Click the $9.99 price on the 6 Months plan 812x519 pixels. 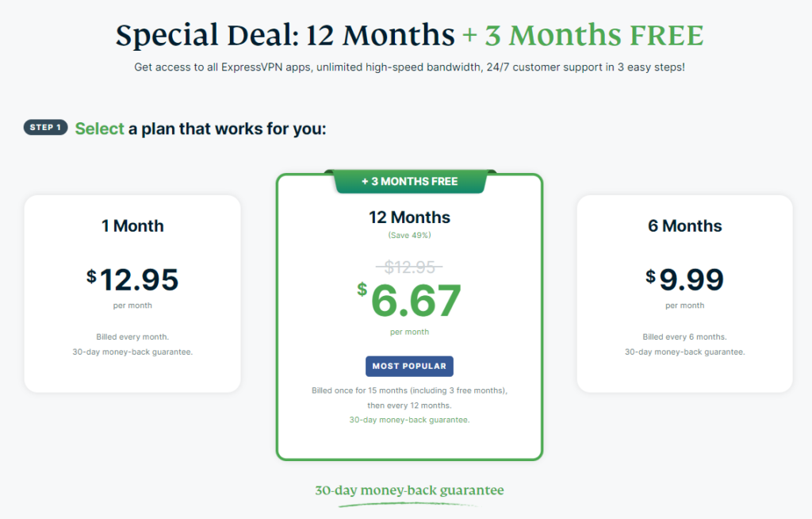[684, 280]
